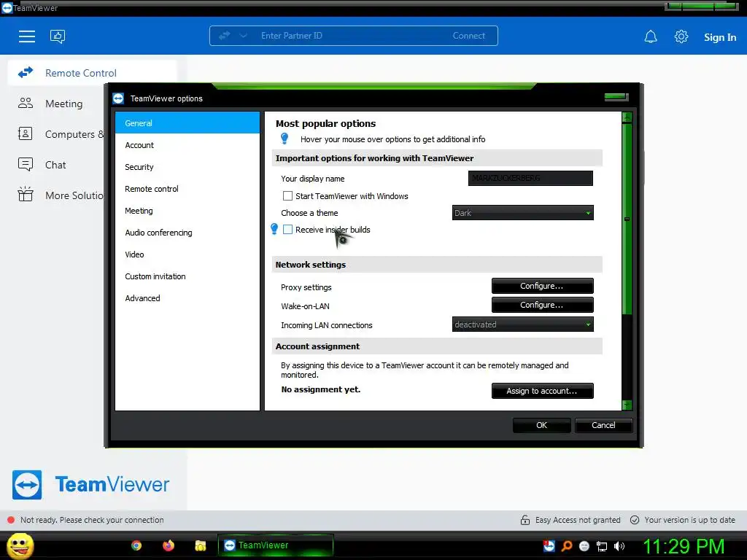Click the TeamViewer taskbar button
747x560 pixels.
click(x=275, y=545)
